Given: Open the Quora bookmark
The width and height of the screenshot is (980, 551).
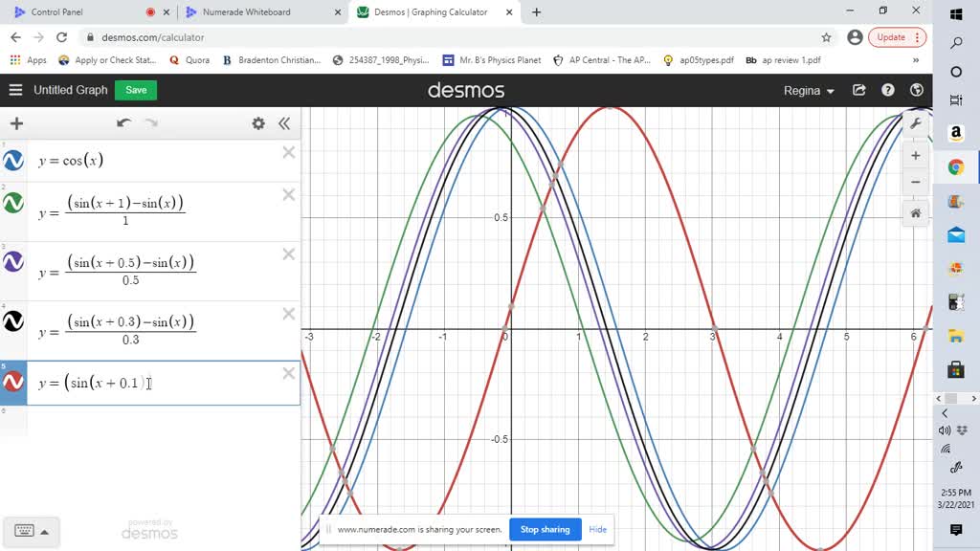Looking at the screenshot, I should point(189,60).
